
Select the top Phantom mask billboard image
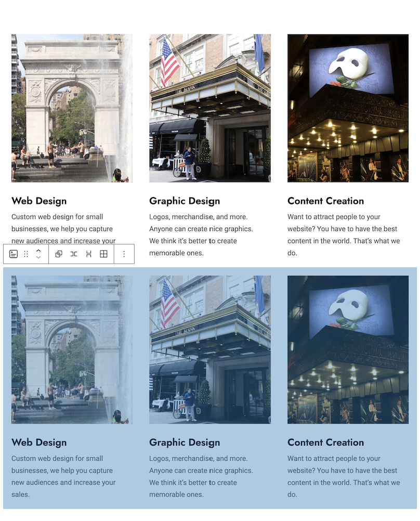348,108
